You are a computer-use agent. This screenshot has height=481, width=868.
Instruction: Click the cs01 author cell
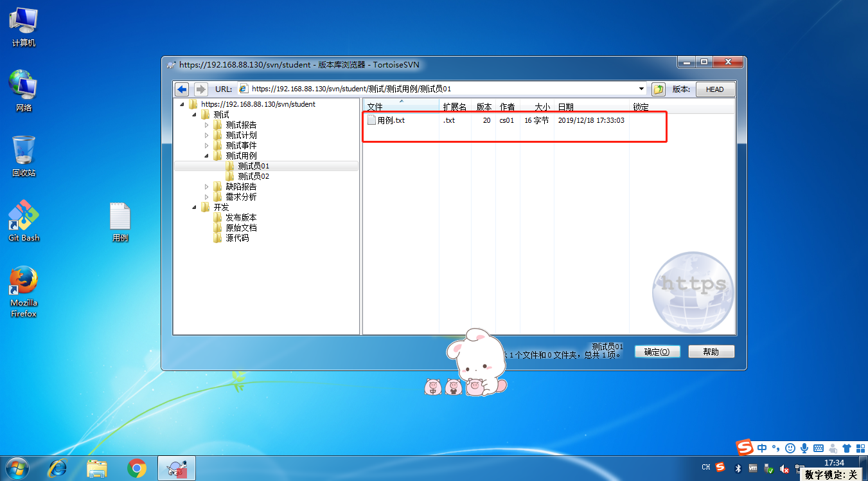[506, 120]
